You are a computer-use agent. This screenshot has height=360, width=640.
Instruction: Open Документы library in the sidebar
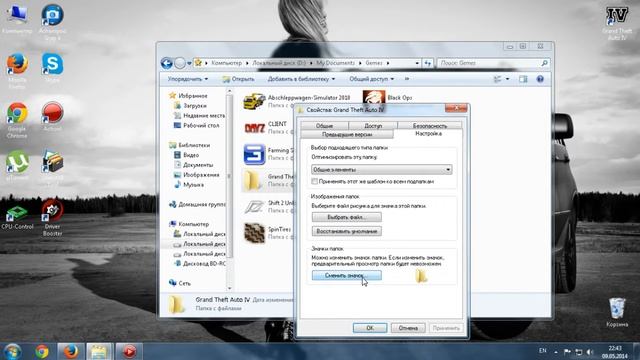point(193,165)
